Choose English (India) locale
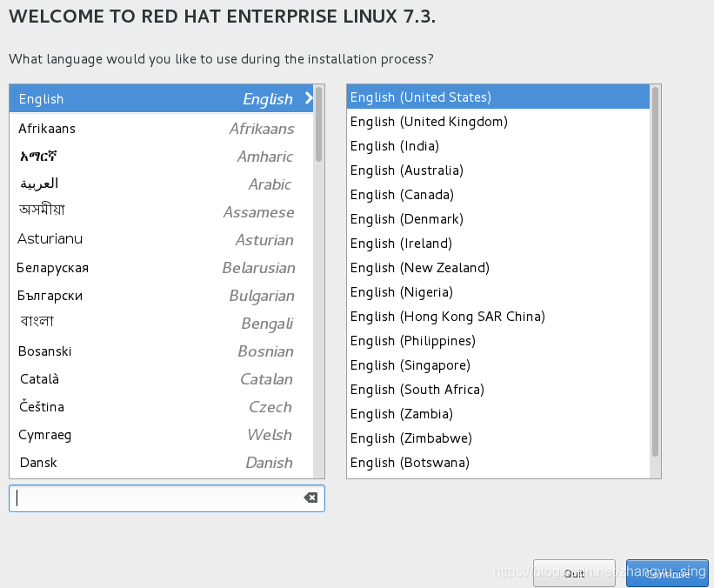 pyautogui.click(x=498, y=146)
